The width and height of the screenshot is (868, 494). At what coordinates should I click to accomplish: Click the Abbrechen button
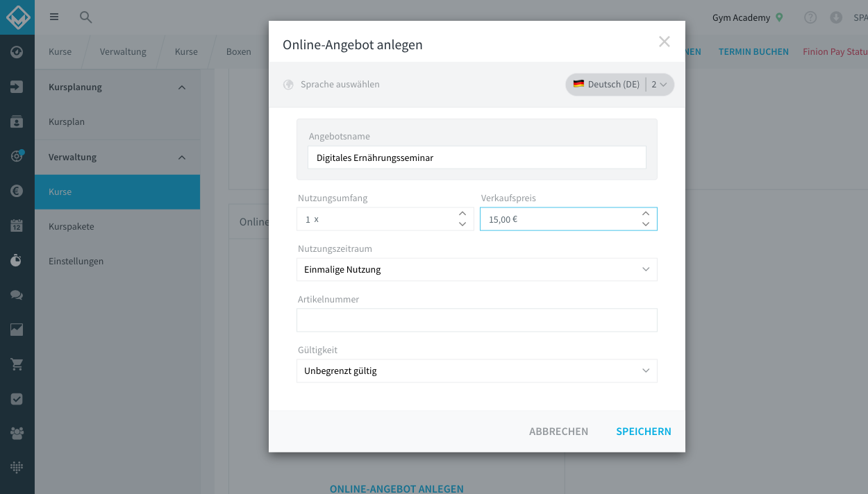[558, 432]
